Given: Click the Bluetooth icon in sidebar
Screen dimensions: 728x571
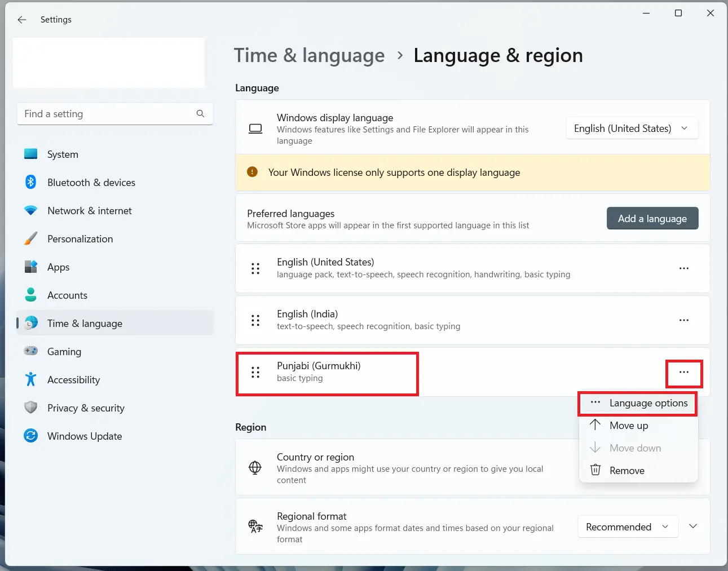Looking at the screenshot, I should [x=31, y=182].
